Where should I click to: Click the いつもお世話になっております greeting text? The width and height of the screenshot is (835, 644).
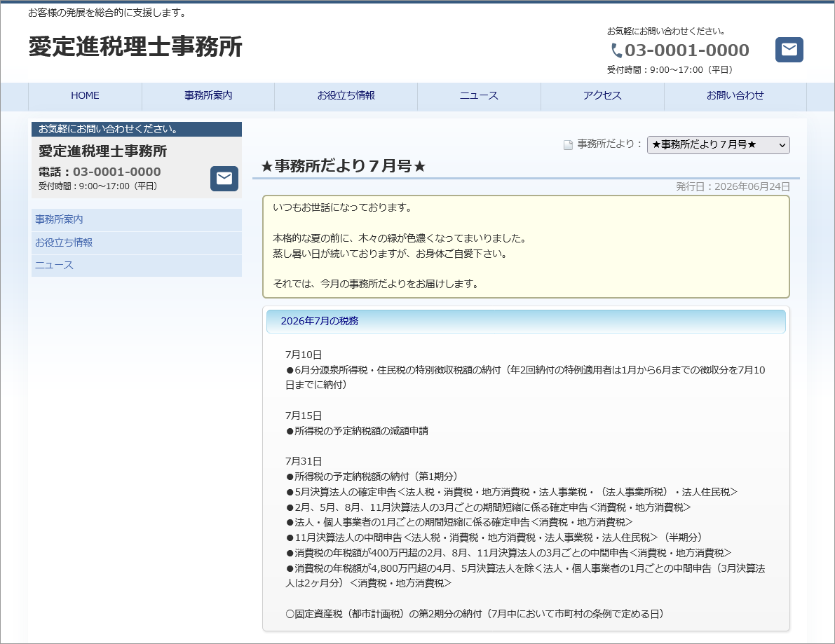342,207
